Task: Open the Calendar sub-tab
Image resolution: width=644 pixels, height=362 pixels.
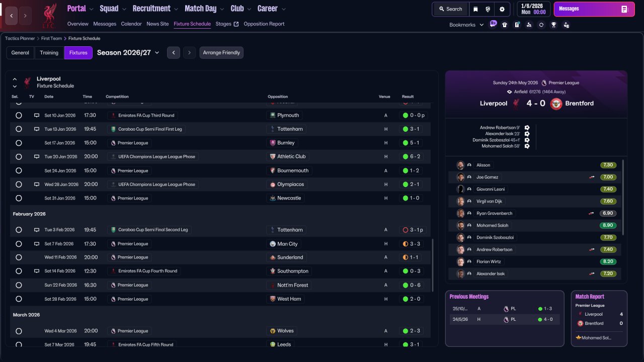Action: pos(131,24)
